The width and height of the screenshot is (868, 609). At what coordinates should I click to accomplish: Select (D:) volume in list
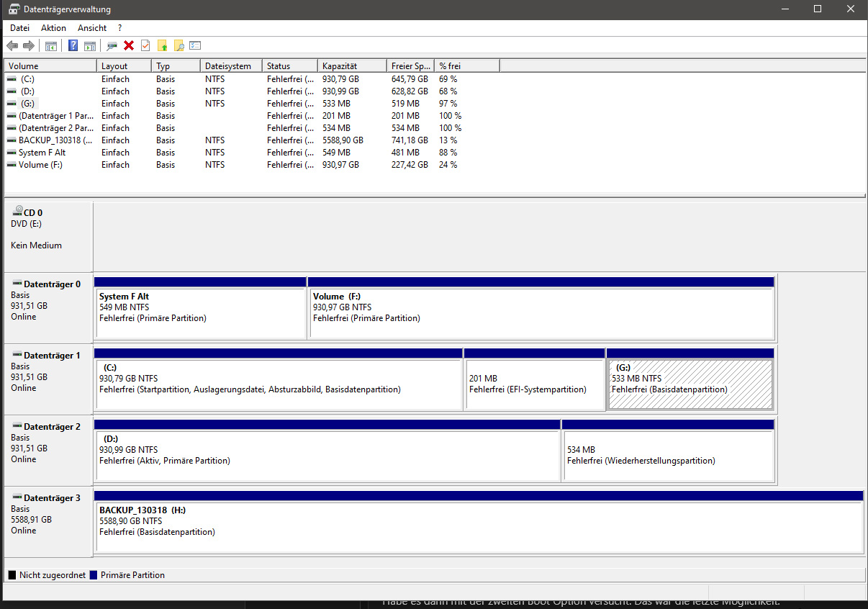(27, 91)
